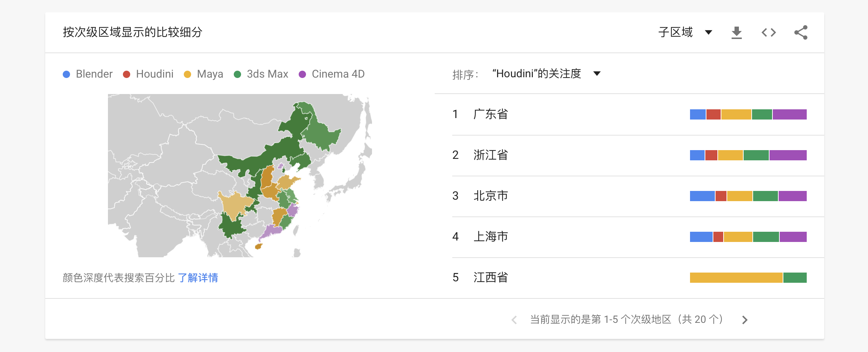Click the Blender legend label
The height and width of the screenshot is (352, 868).
tap(94, 74)
